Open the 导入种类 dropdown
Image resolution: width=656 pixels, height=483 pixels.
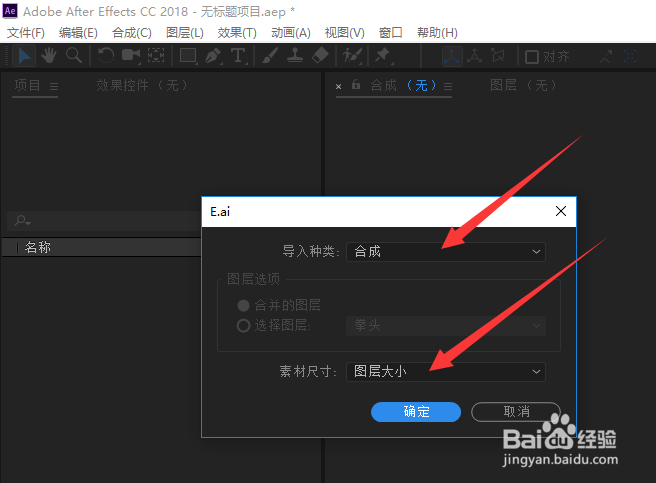coord(446,252)
